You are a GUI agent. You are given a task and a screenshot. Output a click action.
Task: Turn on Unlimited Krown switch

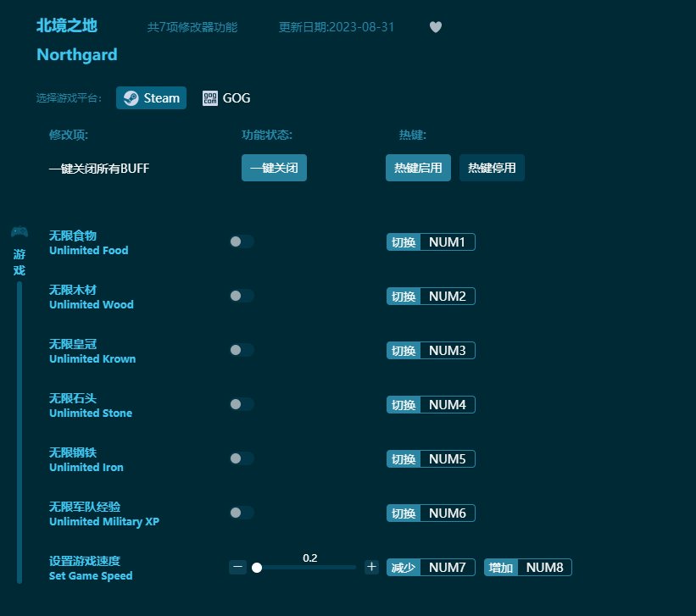pyautogui.click(x=241, y=350)
